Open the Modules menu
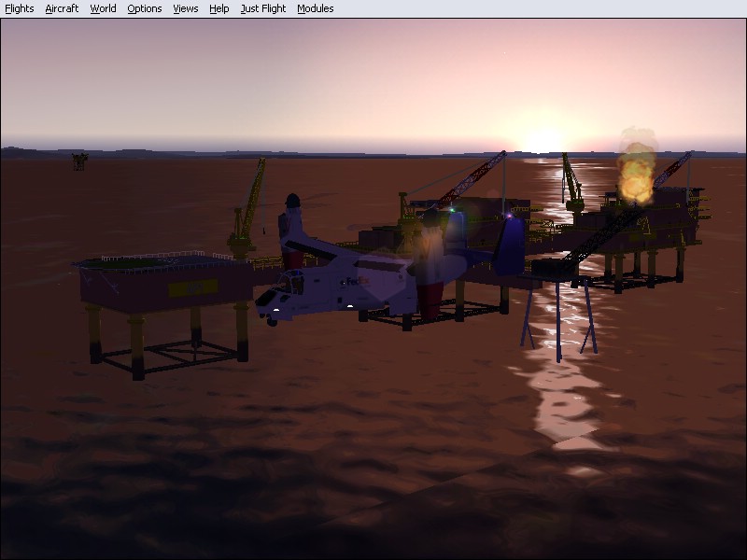Screen dimensions: 747x560 pos(315,8)
